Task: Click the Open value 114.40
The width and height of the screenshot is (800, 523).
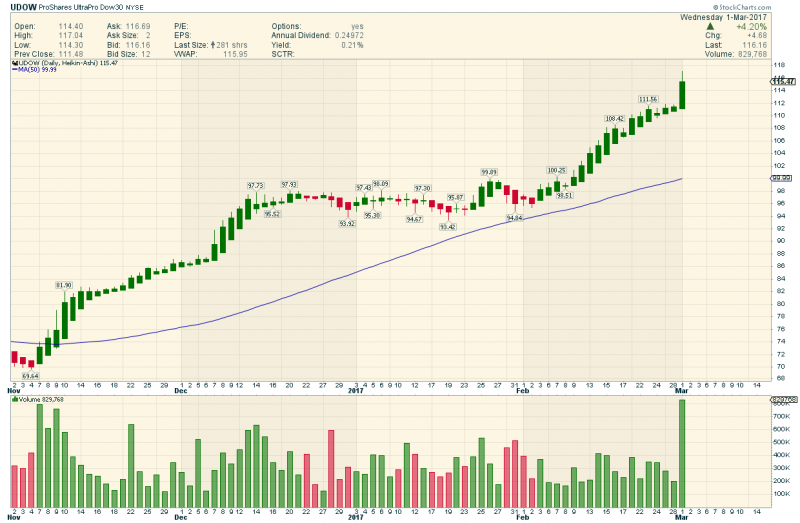Action: (71, 27)
